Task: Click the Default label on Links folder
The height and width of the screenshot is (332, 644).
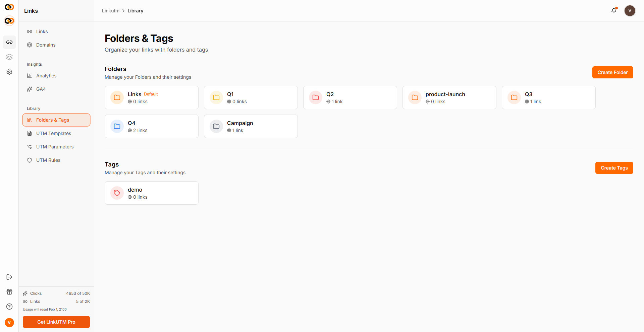Action: tap(151, 94)
